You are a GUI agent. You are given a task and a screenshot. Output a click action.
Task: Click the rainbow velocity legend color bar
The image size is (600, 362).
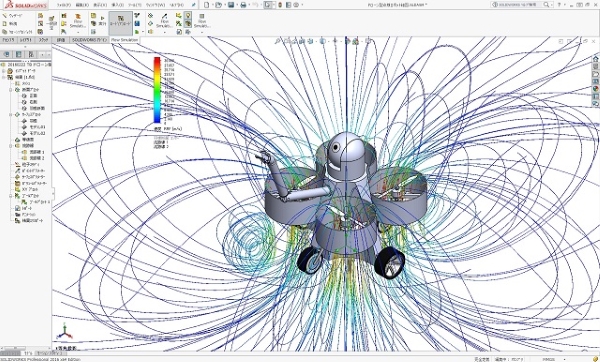(x=157, y=90)
